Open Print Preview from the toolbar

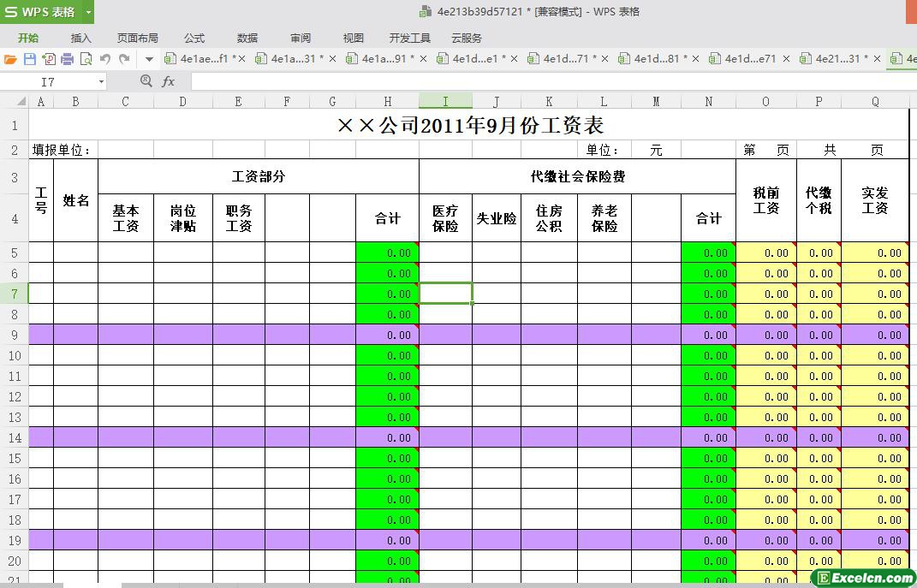tap(86, 59)
